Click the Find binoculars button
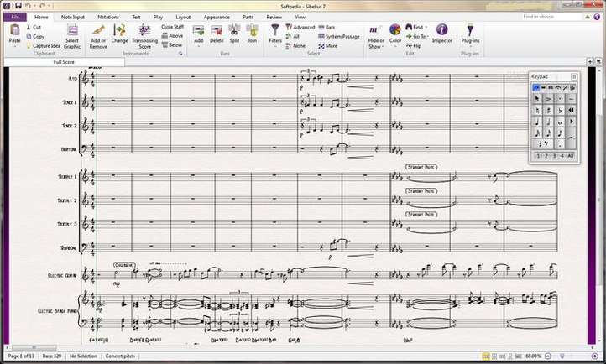 (x=415, y=27)
